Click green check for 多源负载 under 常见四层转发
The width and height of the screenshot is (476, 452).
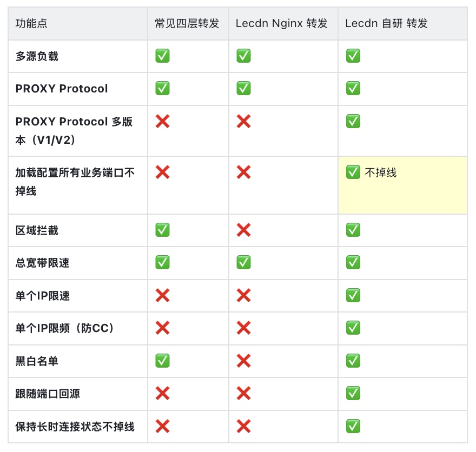coord(162,56)
